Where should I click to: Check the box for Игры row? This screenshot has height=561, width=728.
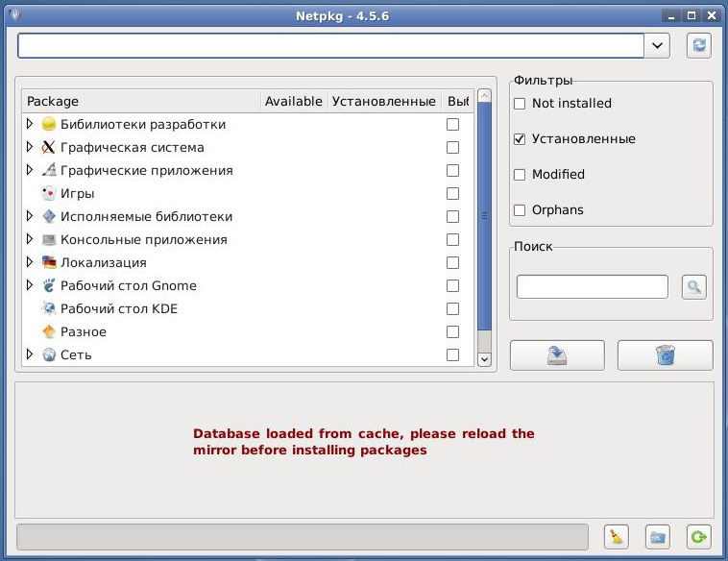tap(452, 193)
